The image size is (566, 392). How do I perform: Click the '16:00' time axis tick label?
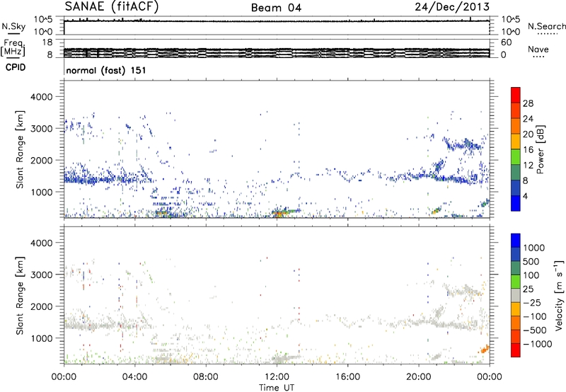pyautogui.click(x=347, y=376)
